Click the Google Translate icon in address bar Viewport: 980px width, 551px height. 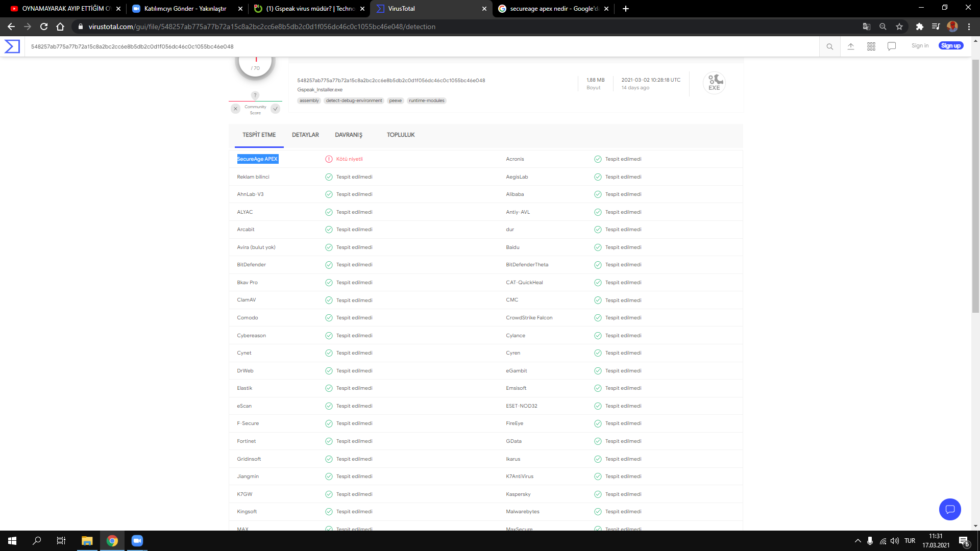867,27
